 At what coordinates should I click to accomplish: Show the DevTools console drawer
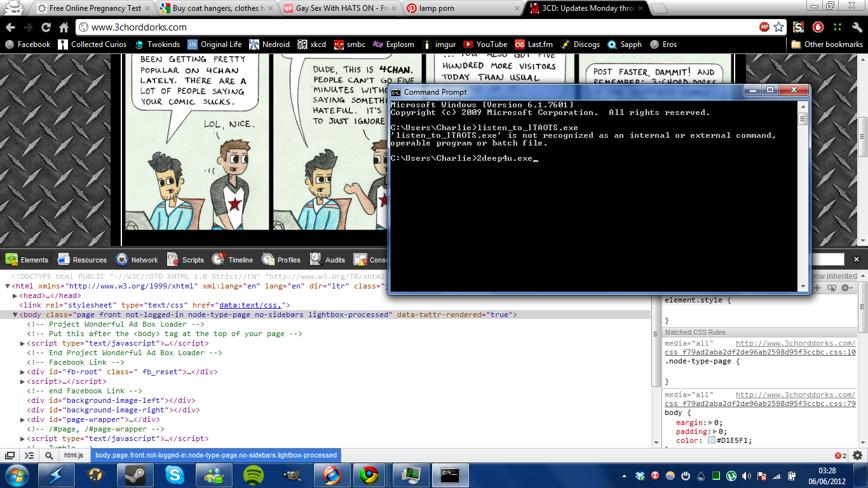coord(29,456)
